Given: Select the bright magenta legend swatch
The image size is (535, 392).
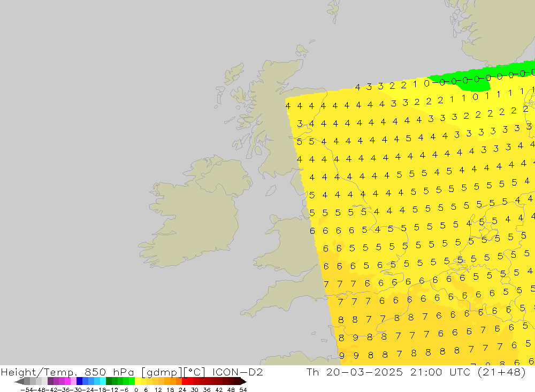Looking at the screenshot, I should point(68,381).
